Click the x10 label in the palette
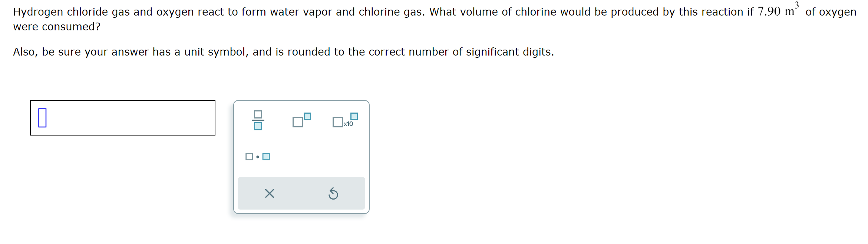Viewport: 868px width, 244px height. (347, 123)
